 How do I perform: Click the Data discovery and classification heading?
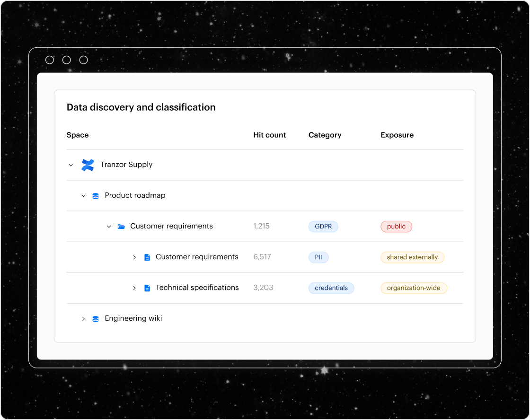[x=141, y=107]
